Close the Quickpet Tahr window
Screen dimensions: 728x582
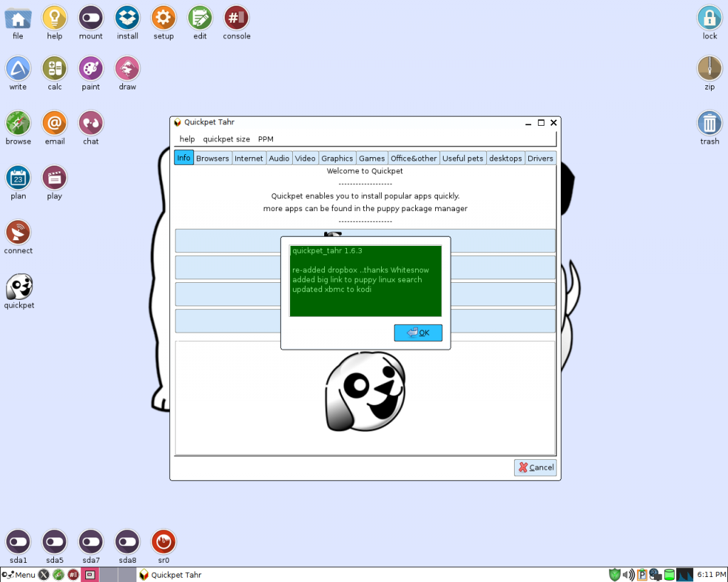coord(553,122)
